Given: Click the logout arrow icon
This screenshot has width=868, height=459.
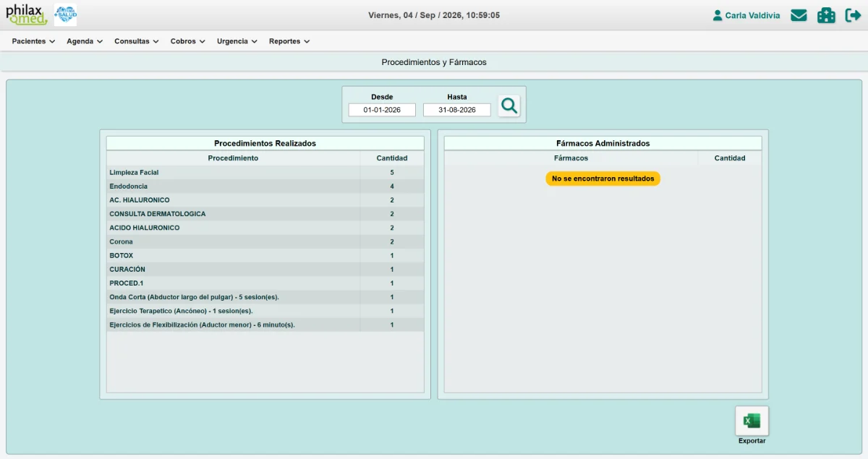Looking at the screenshot, I should (853, 15).
